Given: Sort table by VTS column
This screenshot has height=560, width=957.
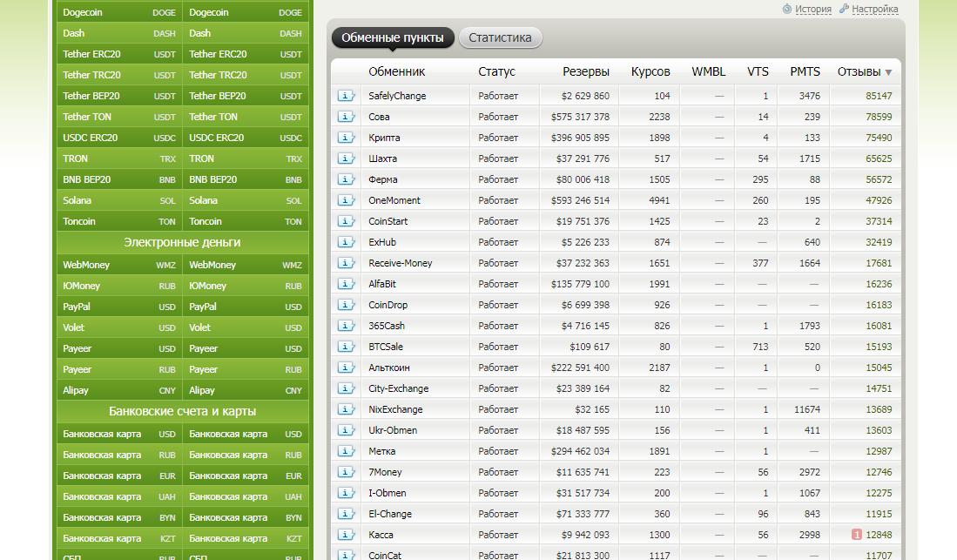Looking at the screenshot, I should 758,72.
